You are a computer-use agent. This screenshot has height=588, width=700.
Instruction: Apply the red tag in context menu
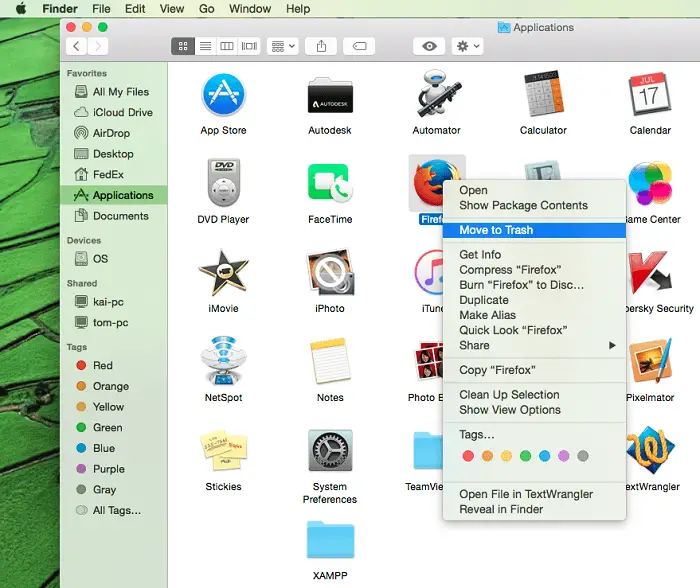[468, 456]
